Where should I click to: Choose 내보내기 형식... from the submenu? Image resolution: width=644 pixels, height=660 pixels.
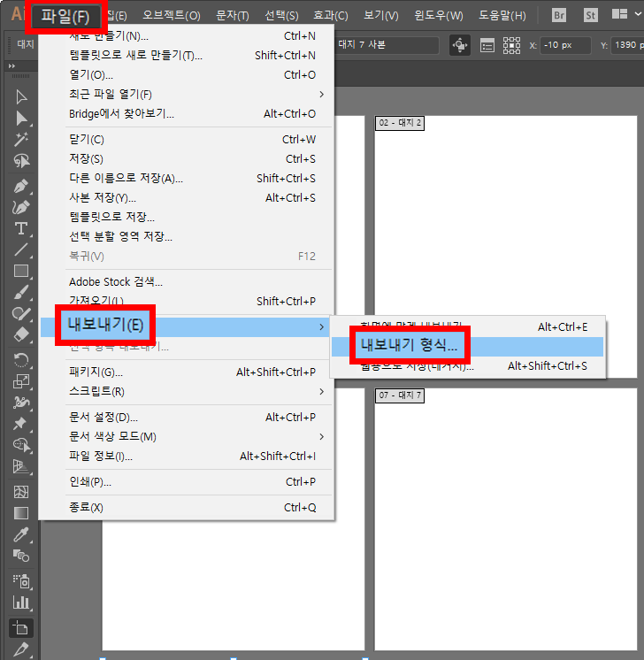pos(409,345)
